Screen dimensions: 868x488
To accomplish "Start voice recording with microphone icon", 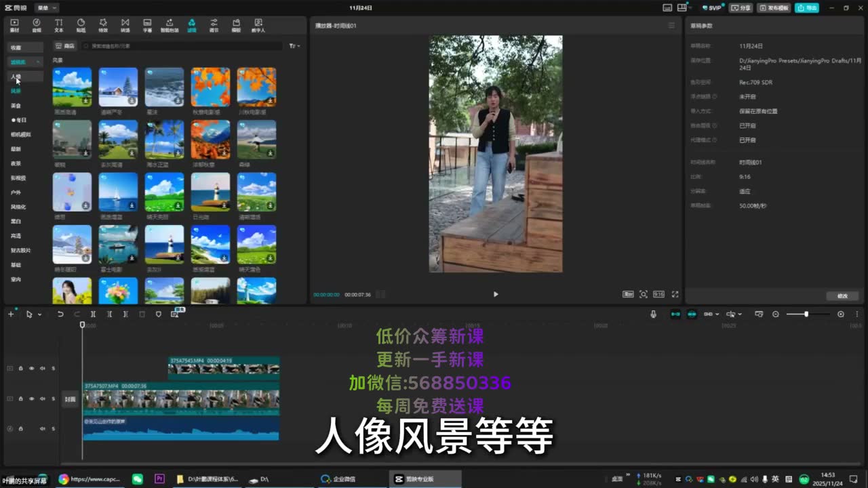I will (654, 314).
